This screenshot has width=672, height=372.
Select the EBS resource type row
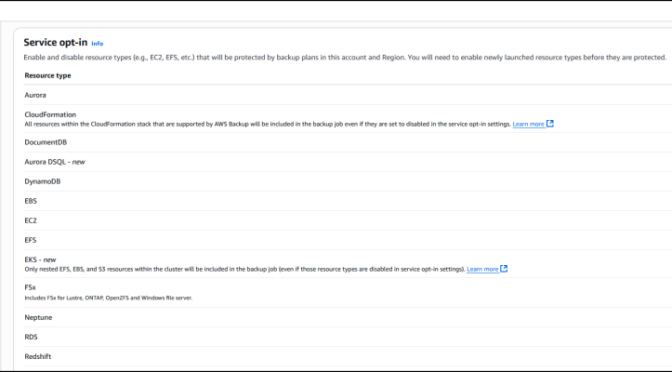point(348,201)
